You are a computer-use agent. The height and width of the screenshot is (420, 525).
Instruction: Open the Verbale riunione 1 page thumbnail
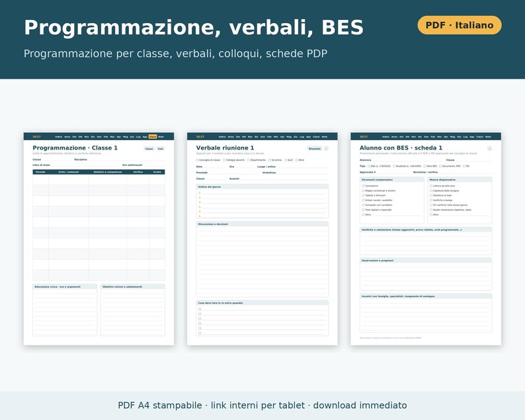(262, 239)
